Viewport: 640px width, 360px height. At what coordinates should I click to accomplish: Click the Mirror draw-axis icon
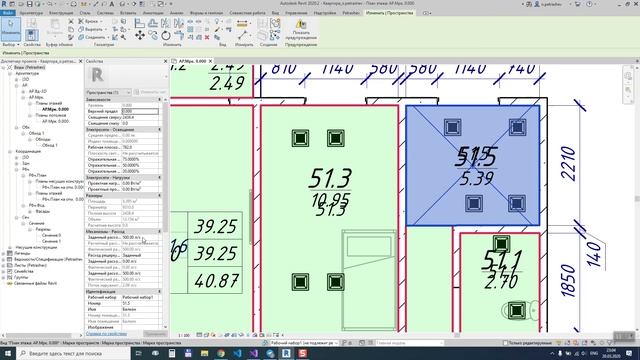(x=179, y=23)
